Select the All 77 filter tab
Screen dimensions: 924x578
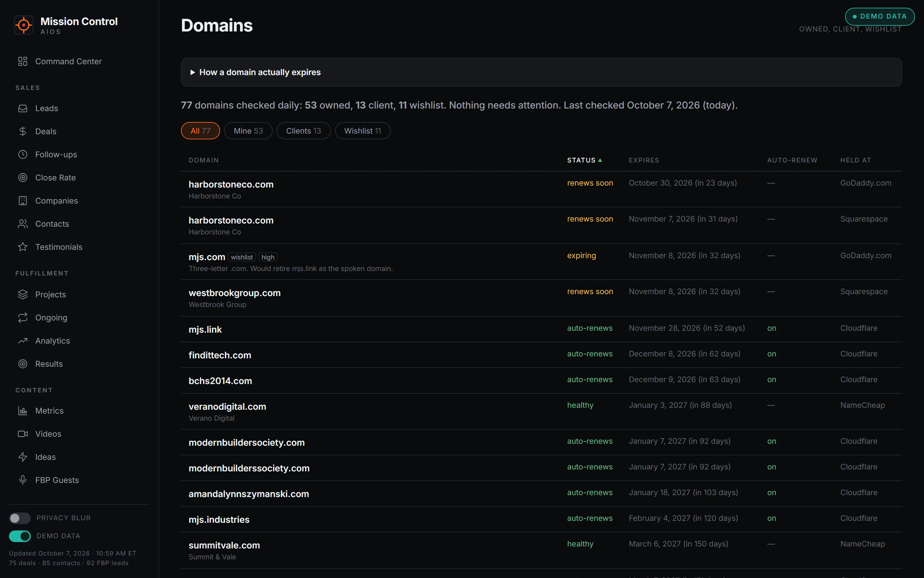point(201,131)
